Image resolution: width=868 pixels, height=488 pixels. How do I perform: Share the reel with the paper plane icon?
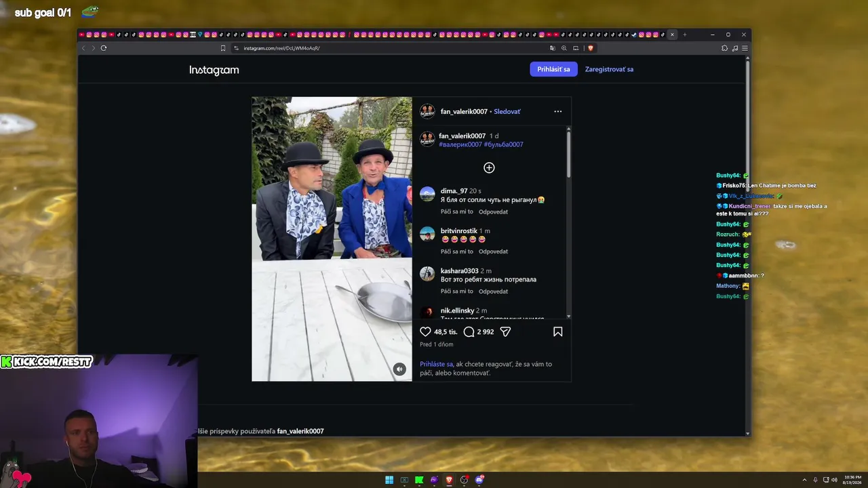pos(505,331)
